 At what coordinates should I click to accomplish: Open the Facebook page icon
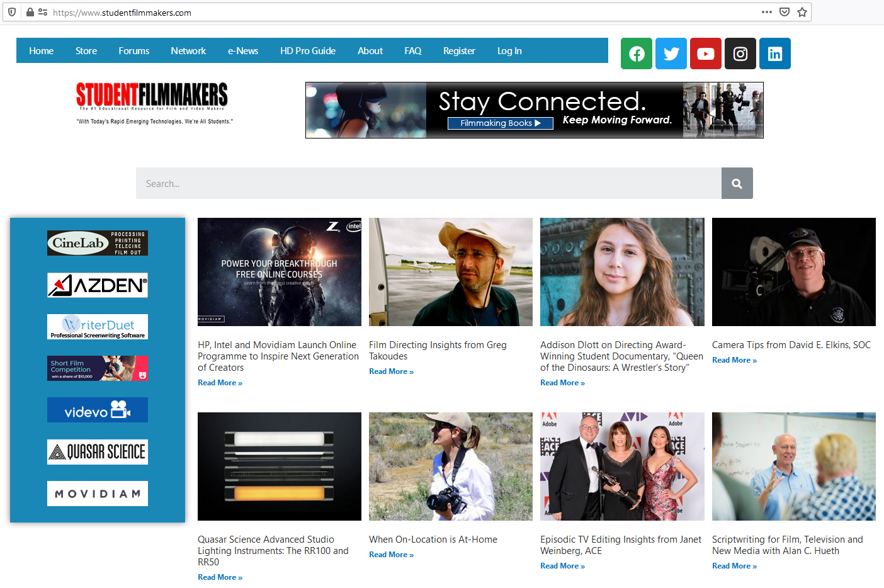coord(636,54)
